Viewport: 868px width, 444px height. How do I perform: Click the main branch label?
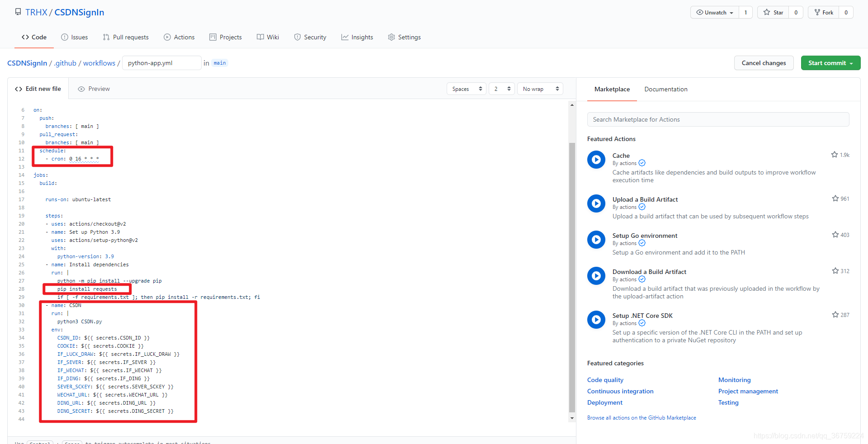pos(220,63)
